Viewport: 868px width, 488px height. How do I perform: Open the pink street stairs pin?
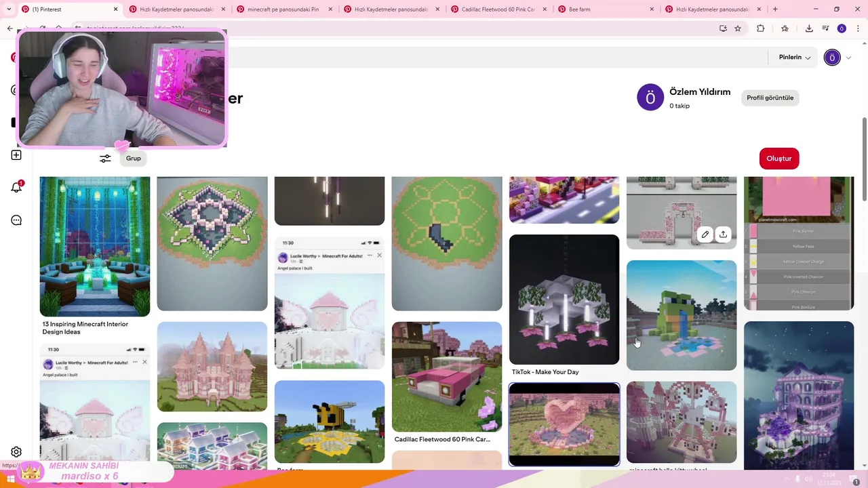click(x=564, y=200)
